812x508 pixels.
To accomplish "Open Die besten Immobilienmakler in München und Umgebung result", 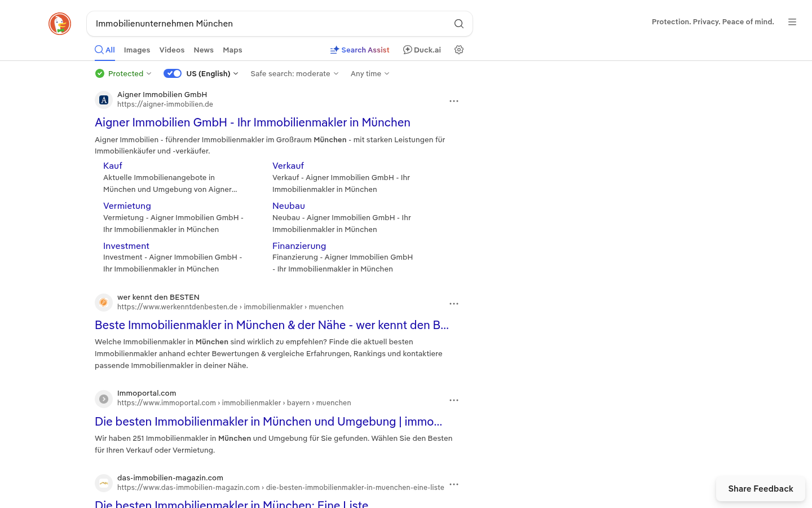I will pyautogui.click(x=268, y=422).
